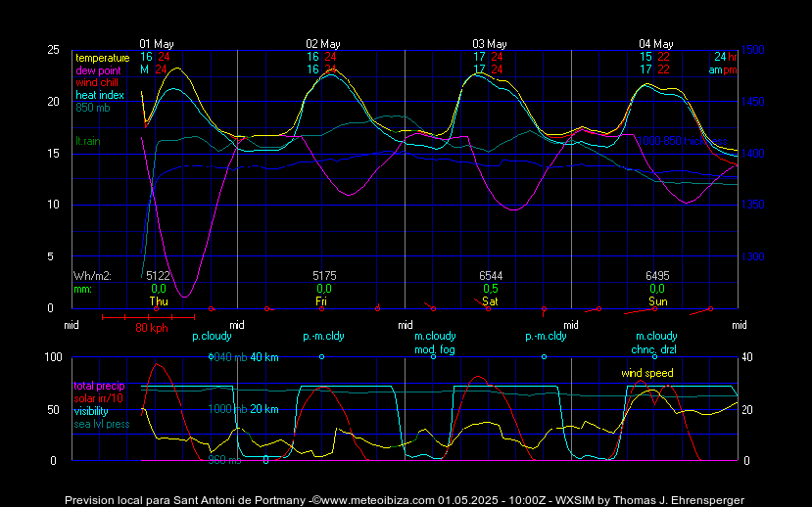Select the "Thu" day label
This screenshot has height=507, width=812.
[x=159, y=301]
